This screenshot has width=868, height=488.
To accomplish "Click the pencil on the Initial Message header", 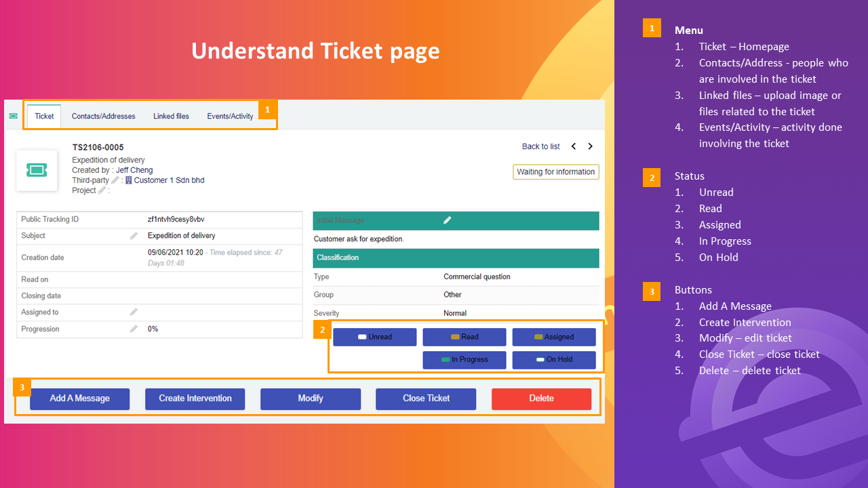I will click(x=447, y=220).
